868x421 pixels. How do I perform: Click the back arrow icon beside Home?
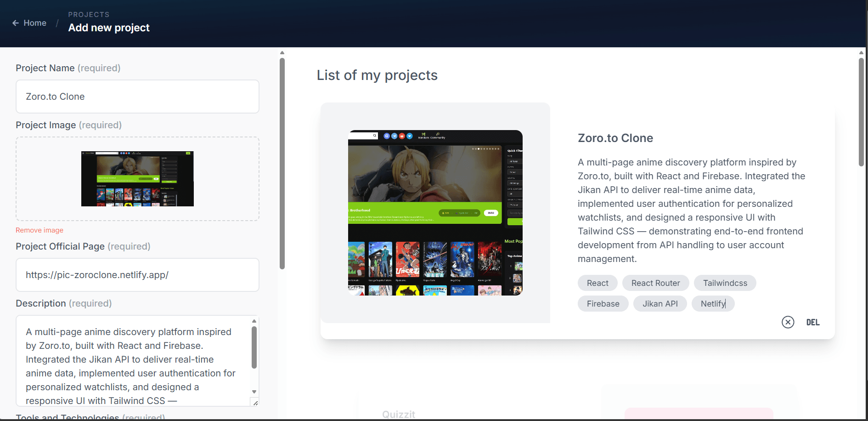click(16, 23)
